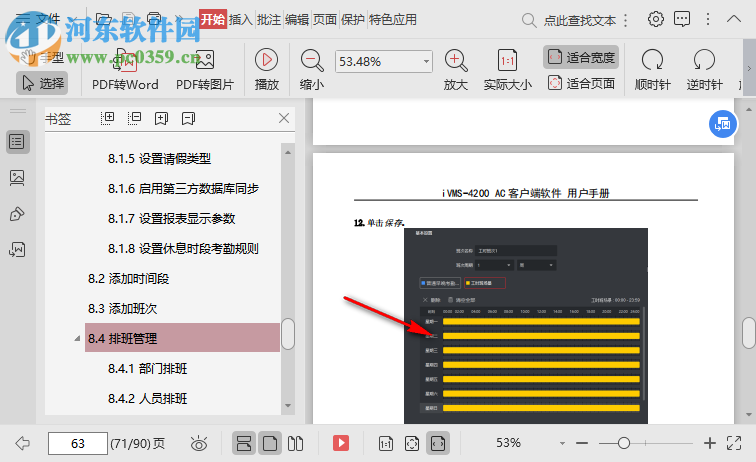Open the 编辑 ribbon tab

[x=297, y=20]
